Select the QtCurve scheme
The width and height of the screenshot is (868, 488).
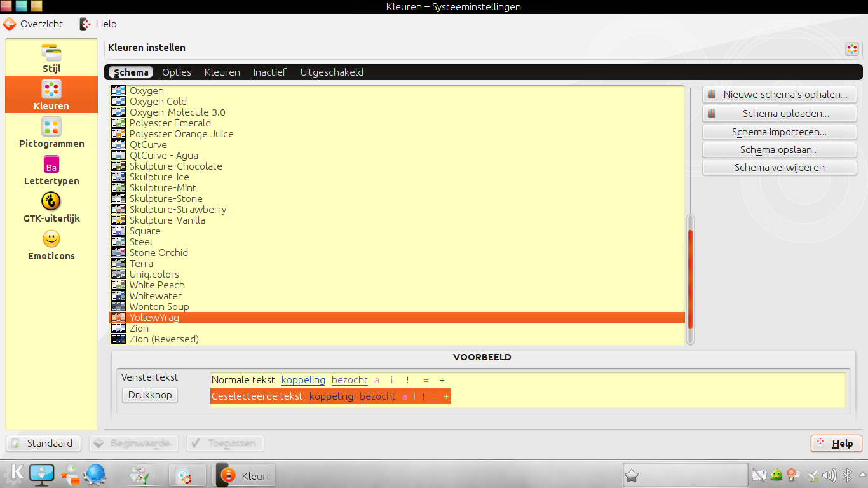point(397,145)
